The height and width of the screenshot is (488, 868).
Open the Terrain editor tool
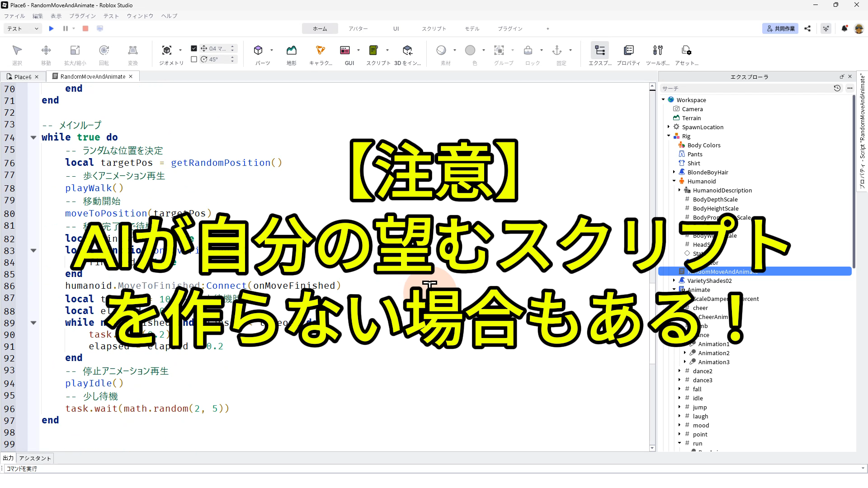pos(291,50)
